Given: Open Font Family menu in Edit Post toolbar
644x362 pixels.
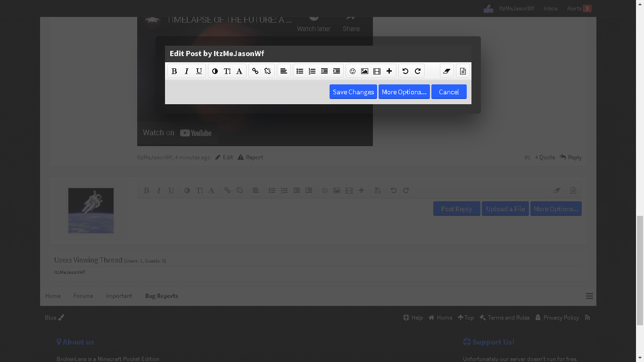Looking at the screenshot, I should click(239, 71).
